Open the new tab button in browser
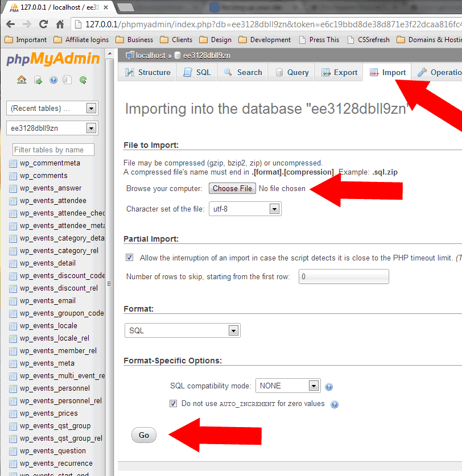This screenshot has height=476, width=462. 125,7
